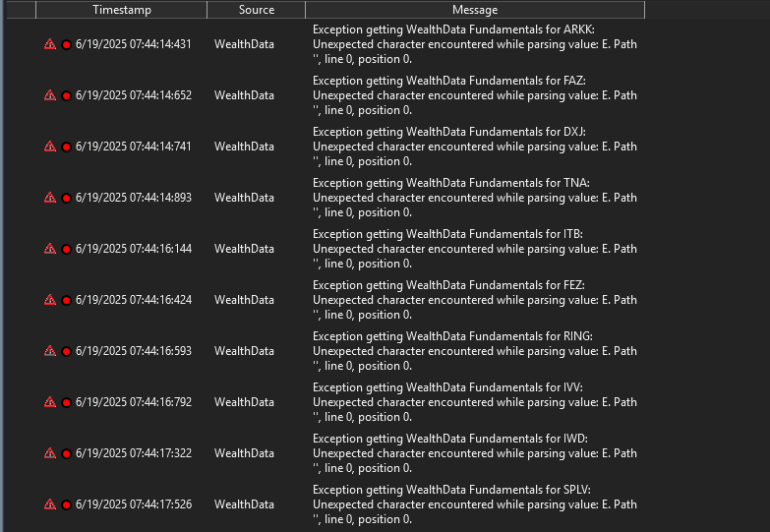
Task: Click the red circle icon beside the IVV exception
Action: point(66,403)
